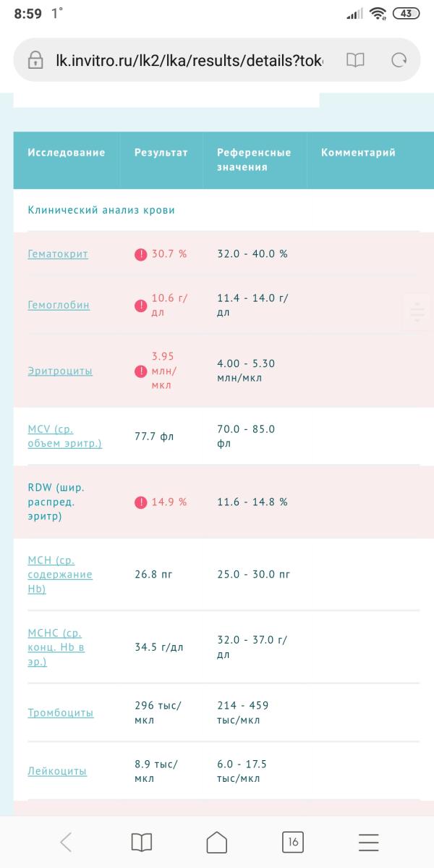Image resolution: width=434 pixels, height=868 pixels.
Task: Open the MCV (ср. объем эритр.) link
Action: (x=64, y=437)
